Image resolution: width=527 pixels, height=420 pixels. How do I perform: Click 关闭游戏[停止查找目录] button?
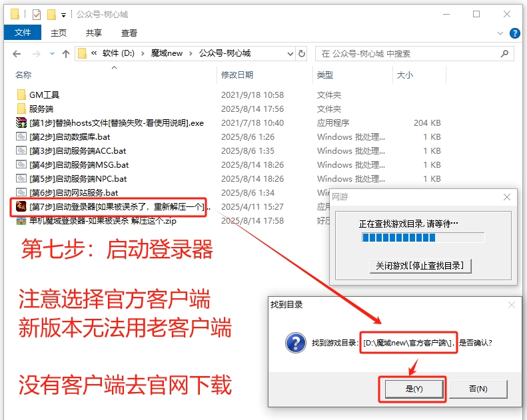click(x=420, y=266)
